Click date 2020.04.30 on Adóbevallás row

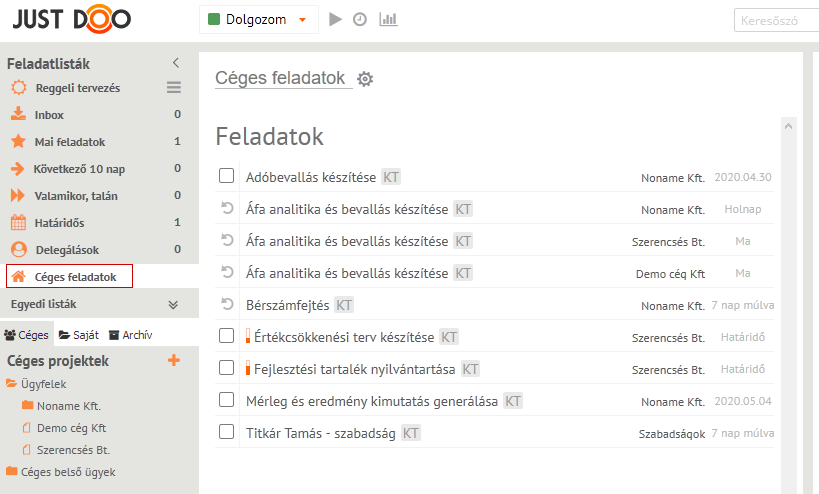pos(743,178)
